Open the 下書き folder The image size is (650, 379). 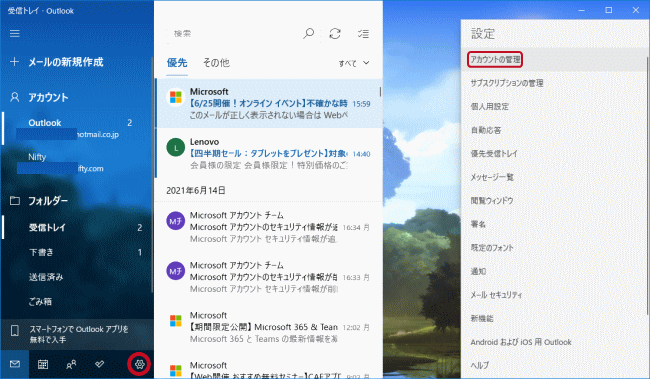(x=77, y=252)
